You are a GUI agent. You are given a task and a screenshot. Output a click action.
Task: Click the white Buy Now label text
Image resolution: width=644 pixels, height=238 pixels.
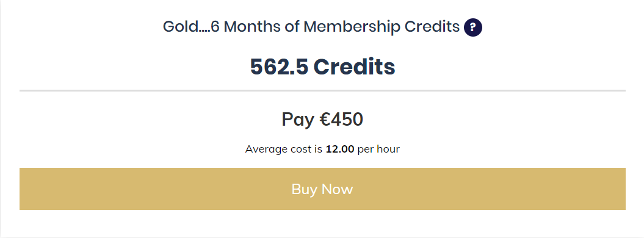click(x=322, y=189)
